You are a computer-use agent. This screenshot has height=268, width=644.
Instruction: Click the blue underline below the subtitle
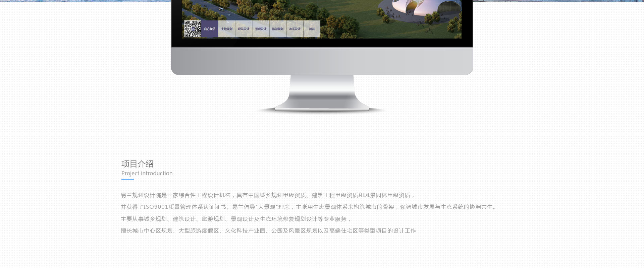[x=127, y=179]
